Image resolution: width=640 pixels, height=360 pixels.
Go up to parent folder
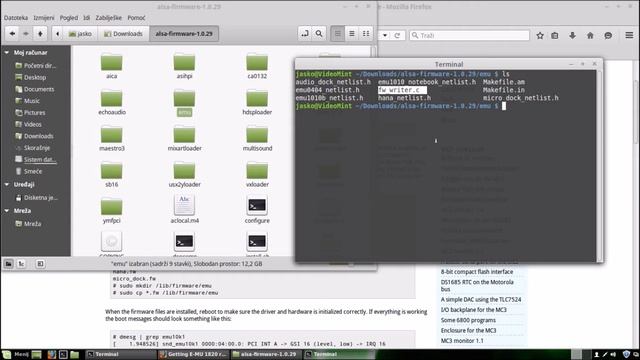click(x=40, y=34)
